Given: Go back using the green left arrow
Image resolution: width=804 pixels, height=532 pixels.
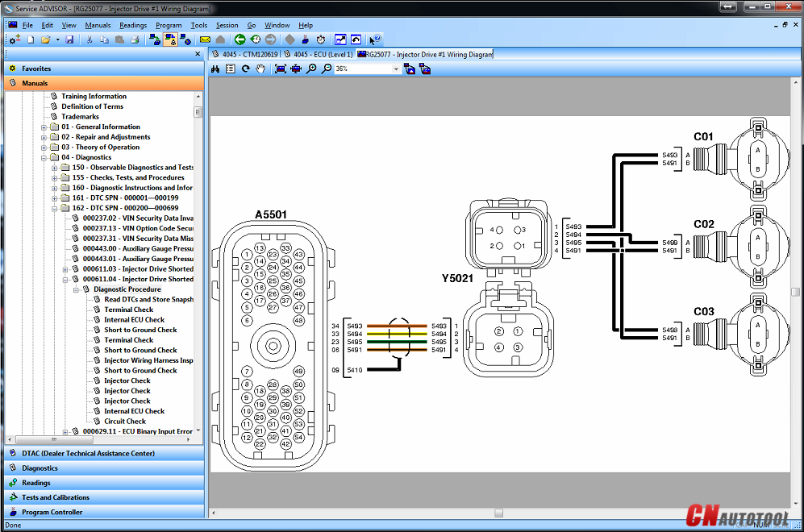Looking at the screenshot, I should click(x=240, y=39).
